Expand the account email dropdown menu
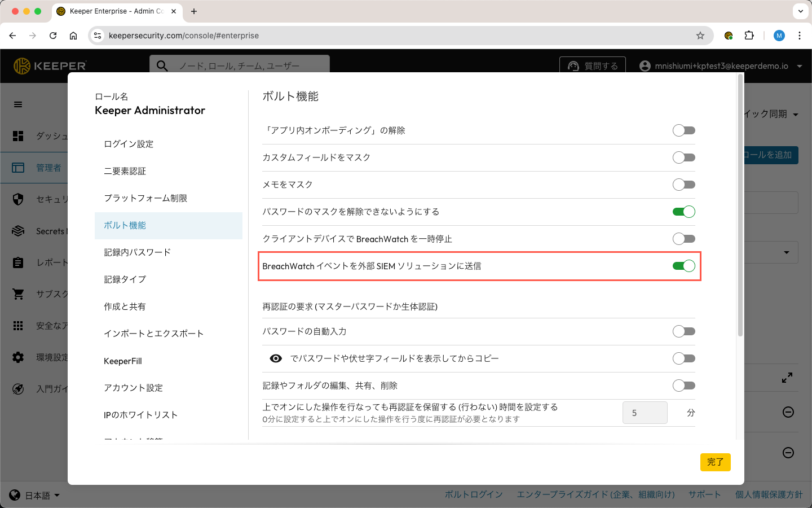 point(799,66)
